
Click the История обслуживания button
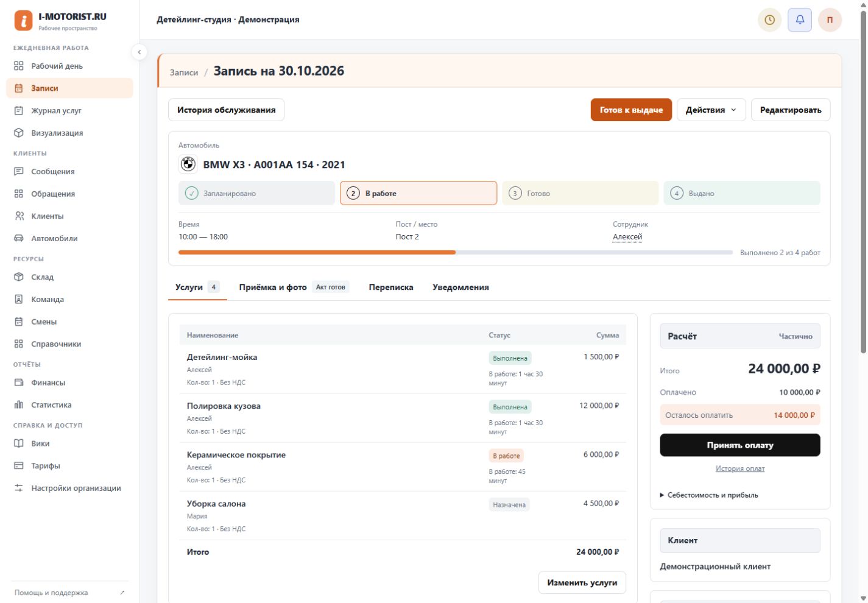click(226, 110)
